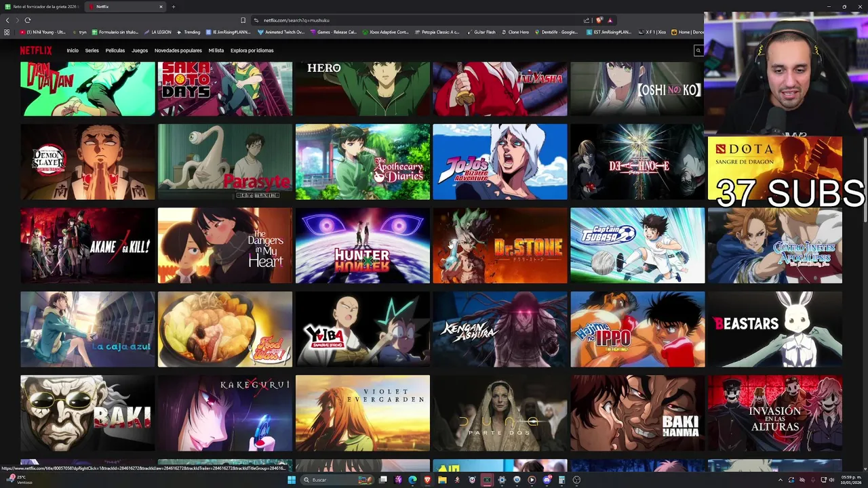Open La caja azul thumbnail
This screenshot has height=488, width=868.
pyautogui.click(x=87, y=329)
